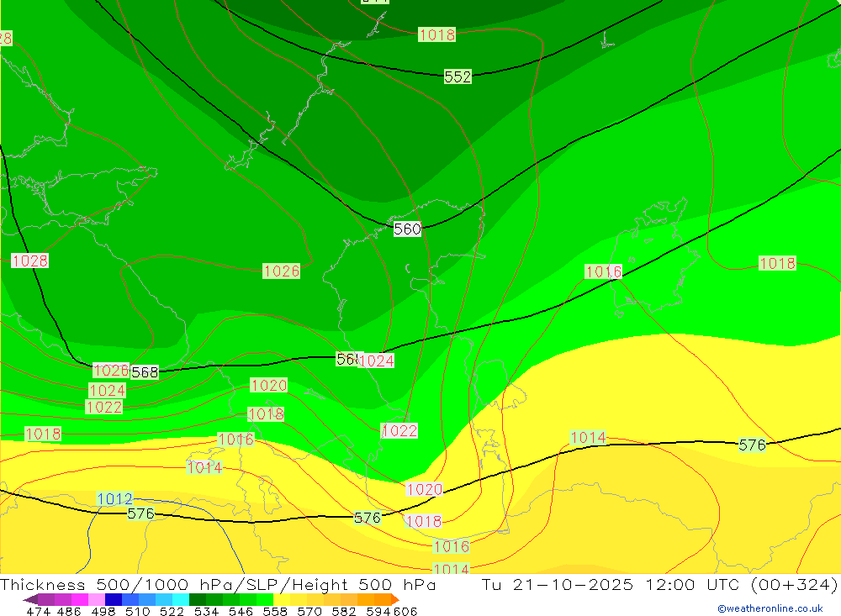The image size is (841, 616).
Task: Click the 'Tu 21-10-2025 12:00 UTC (00+324)' timestamp
Action: click(x=659, y=584)
